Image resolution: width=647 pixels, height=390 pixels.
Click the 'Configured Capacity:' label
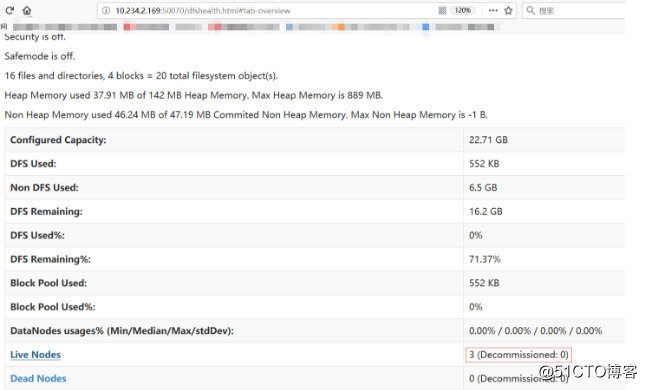58,140
